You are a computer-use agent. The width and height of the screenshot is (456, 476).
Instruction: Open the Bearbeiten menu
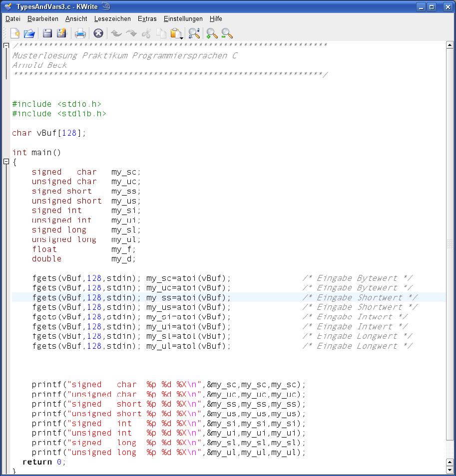(x=43, y=19)
